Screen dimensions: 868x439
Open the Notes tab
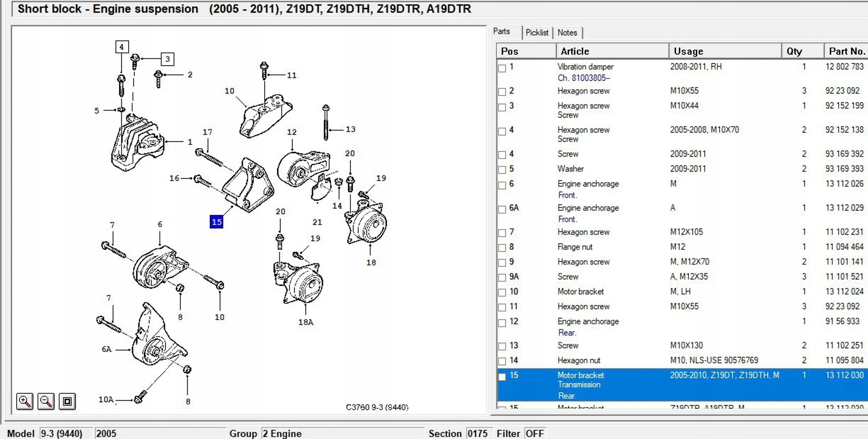pos(567,33)
